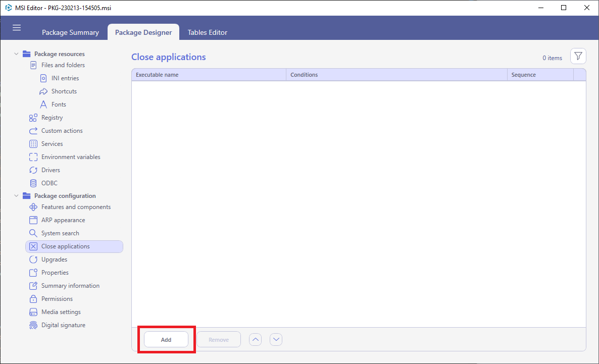Click the Features and components icon
Image resolution: width=599 pixels, height=364 pixels.
point(33,207)
